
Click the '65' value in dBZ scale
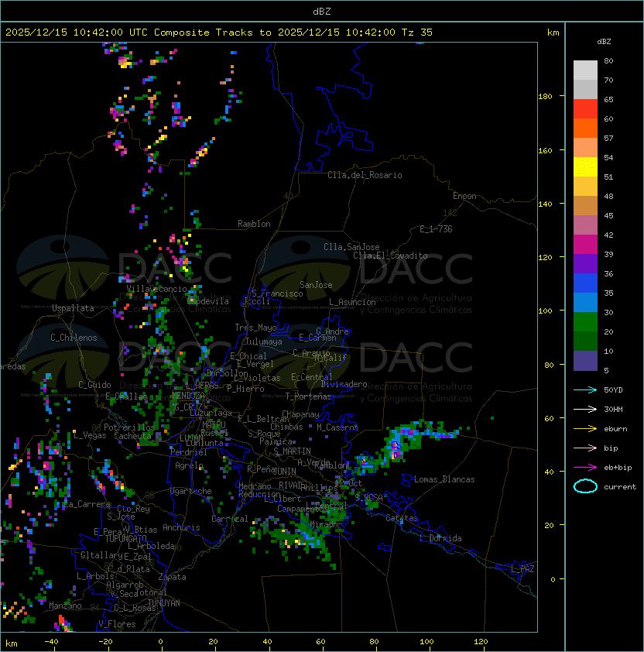tap(608, 99)
